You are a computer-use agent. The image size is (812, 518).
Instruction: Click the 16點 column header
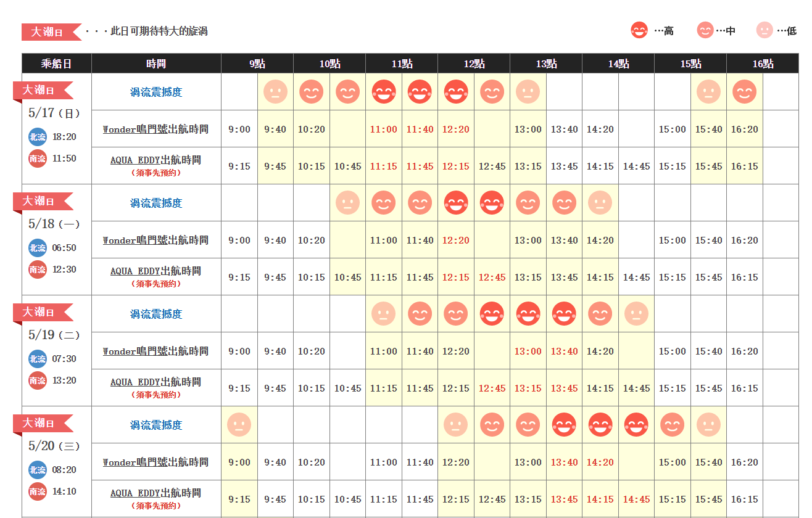pyautogui.click(x=763, y=64)
